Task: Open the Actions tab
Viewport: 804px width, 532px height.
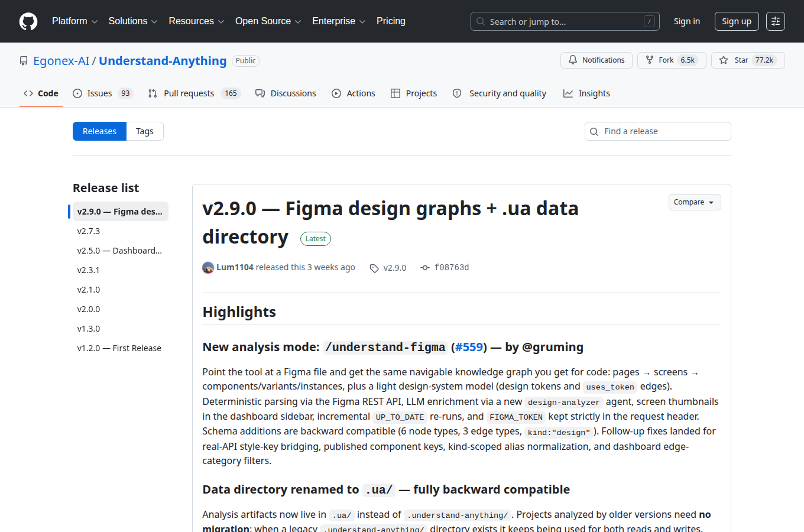Action: click(x=354, y=93)
